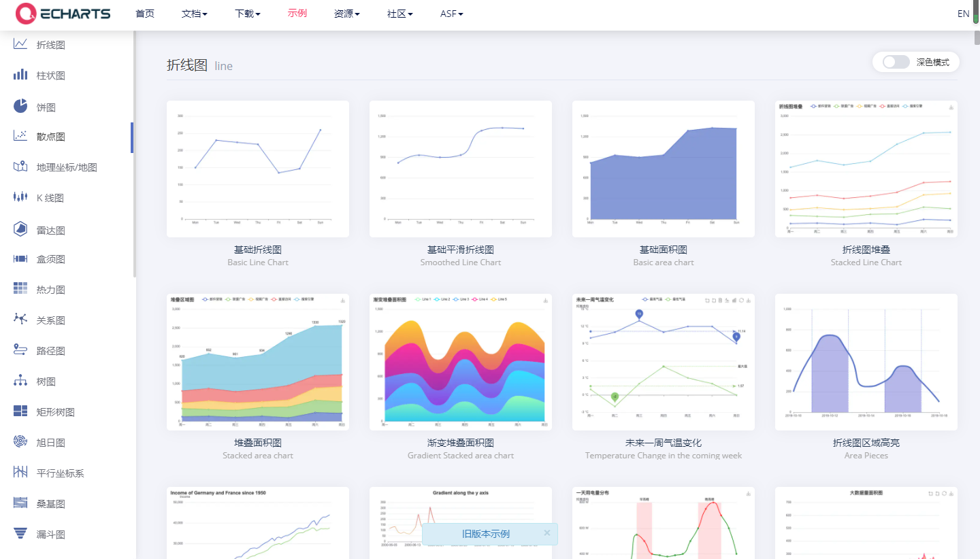Select the radar chart sidebar icon
This screenshot has height=559, width=980.
click(20, 229)
